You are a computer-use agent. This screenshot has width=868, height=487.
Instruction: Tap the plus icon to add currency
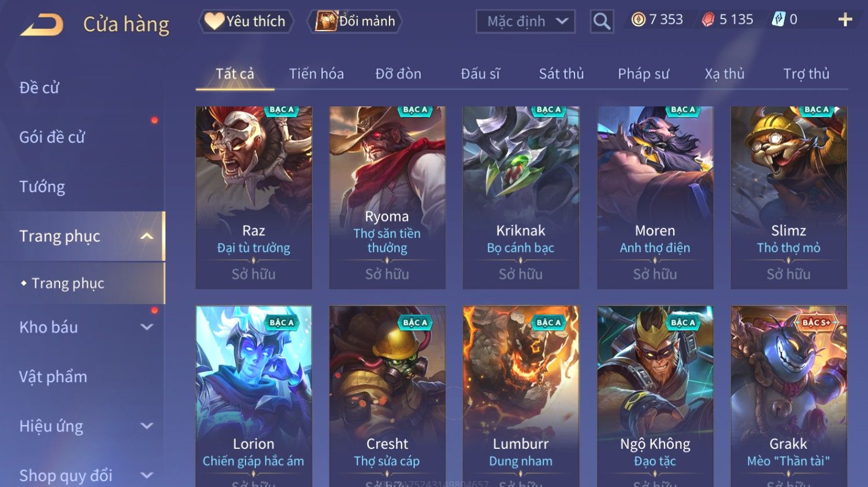(x=845, y=20)
